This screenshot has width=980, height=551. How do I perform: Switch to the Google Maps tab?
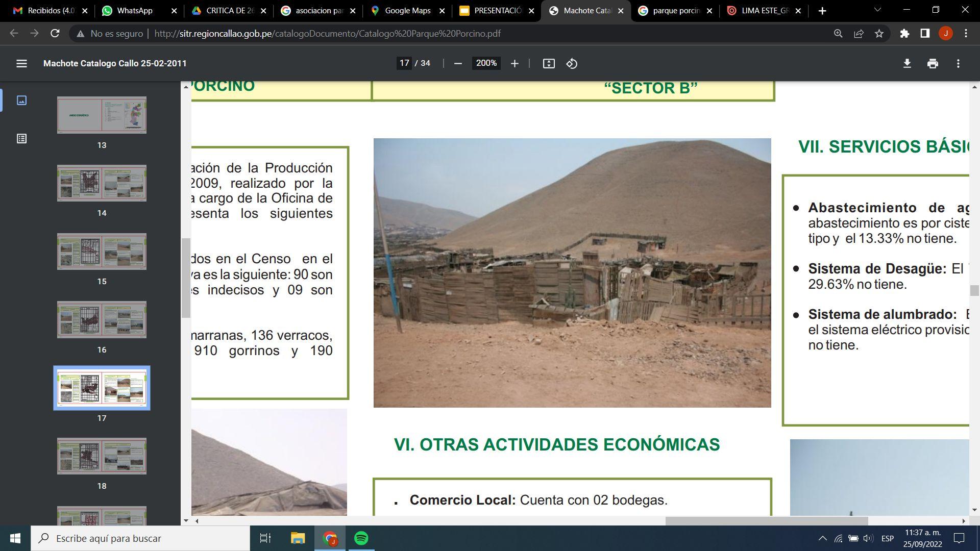tap(407, 11)
